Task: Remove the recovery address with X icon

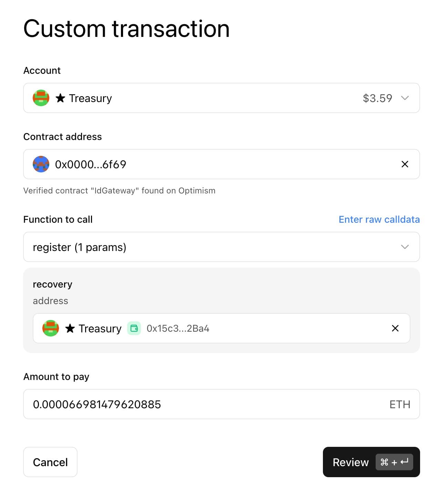Action: pos(395,328)
